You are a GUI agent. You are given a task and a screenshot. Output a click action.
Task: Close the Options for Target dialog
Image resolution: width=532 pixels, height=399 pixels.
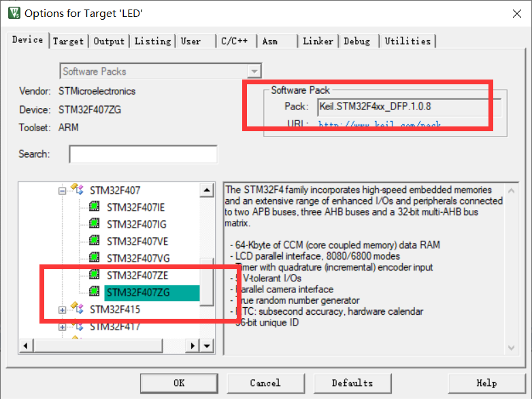click(x=517, y=14)
